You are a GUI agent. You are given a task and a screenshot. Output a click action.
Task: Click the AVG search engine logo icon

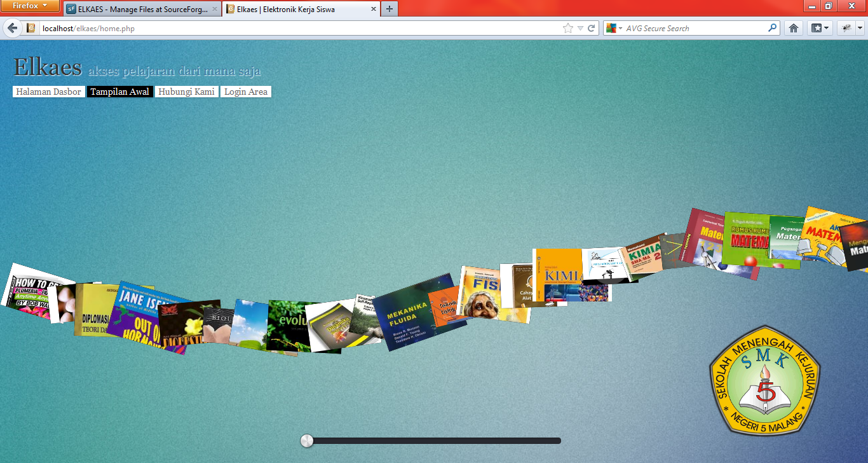pos(611,28)
